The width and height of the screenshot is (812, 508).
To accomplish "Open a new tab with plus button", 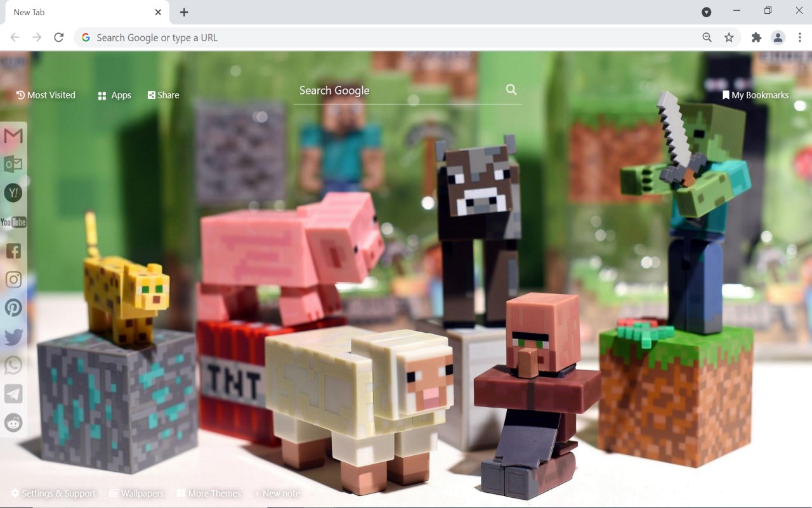I will point(184,12).
